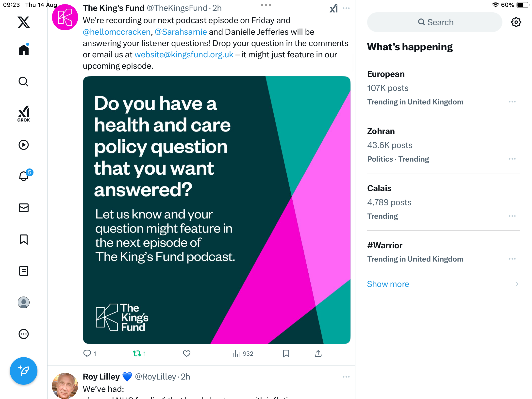Open the notifications bell

coord(24,176)
